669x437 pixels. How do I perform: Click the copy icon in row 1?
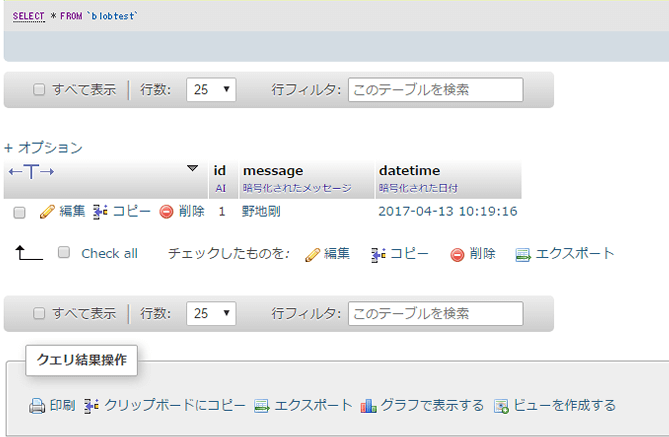pos(100,212)
